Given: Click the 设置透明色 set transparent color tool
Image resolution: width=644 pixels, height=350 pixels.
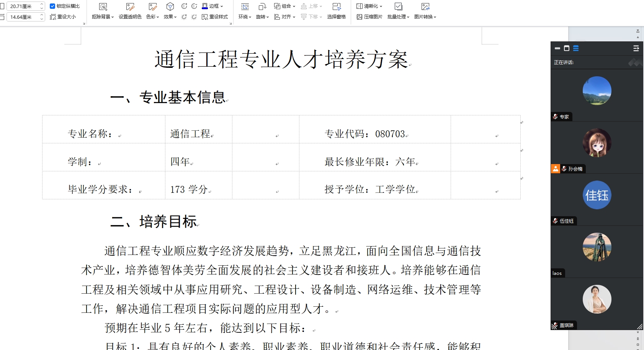Looking at the screenshot, I should (130, 7).
